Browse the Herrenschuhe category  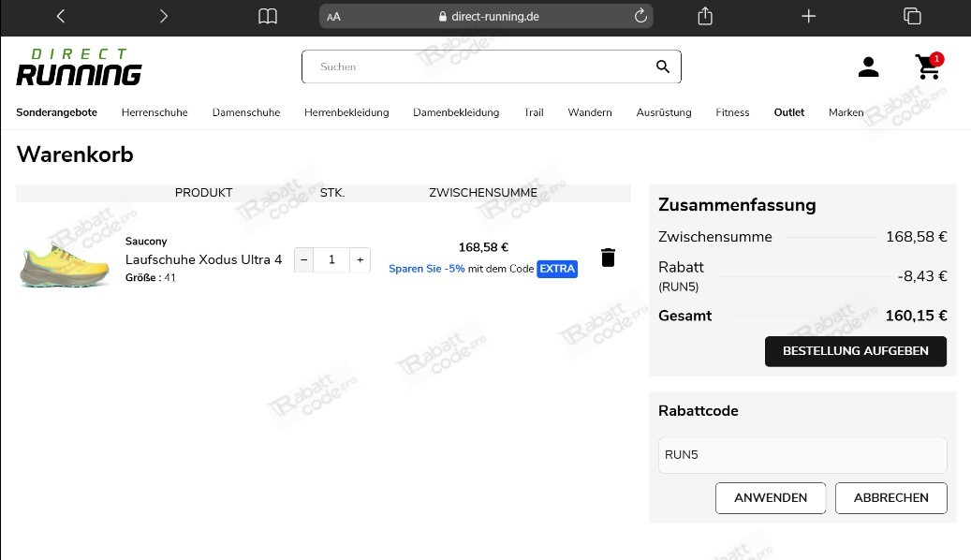pyautogui.click(x=154, y=112)
